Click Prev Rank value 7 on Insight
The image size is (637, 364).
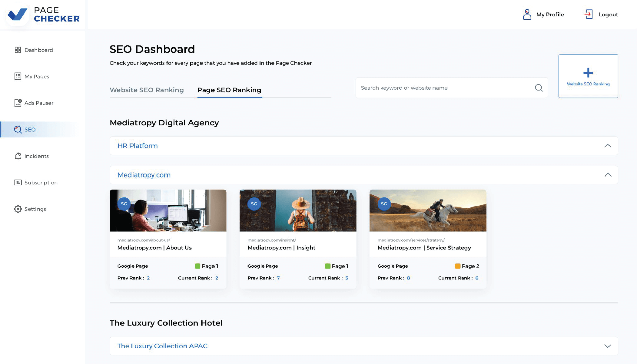coord(278,278)
